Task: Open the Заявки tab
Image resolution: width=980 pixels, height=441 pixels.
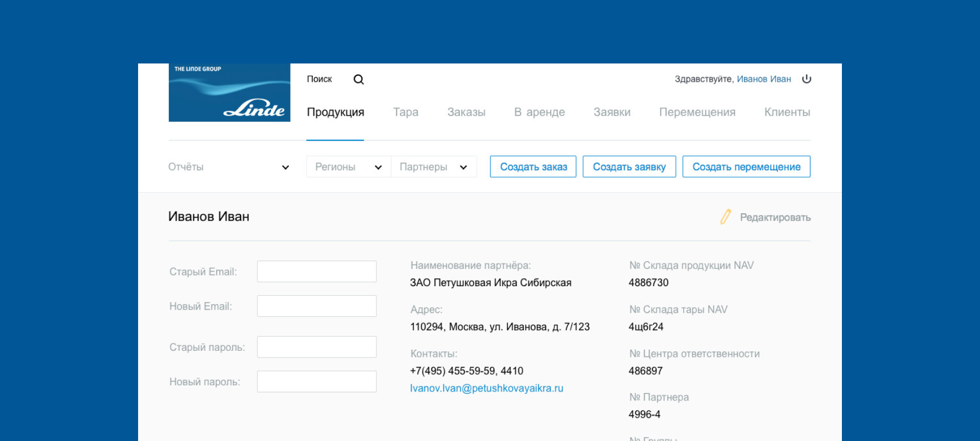Action: [x=611, y=112]
